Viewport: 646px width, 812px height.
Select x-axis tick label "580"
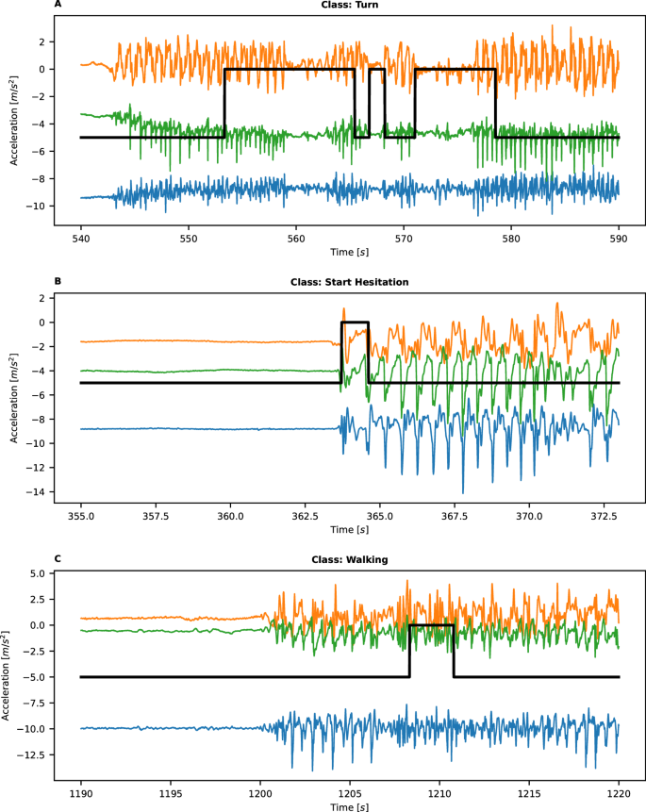[x=511, y=239]
